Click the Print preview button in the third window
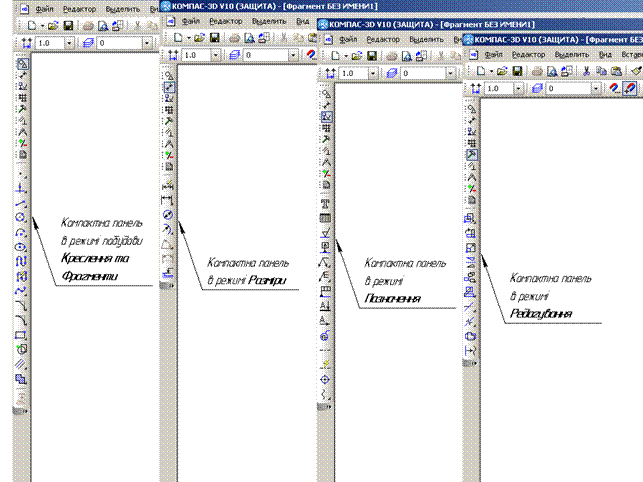 coord(406,56)
